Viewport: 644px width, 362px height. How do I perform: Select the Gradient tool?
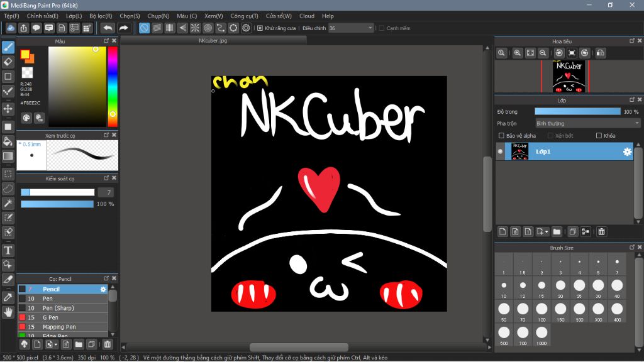coord(8,156)
